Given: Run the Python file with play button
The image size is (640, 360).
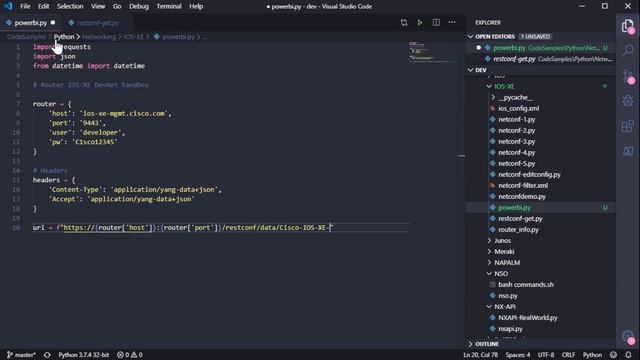Looking at the screenshot, I should [x=420, y=22].
